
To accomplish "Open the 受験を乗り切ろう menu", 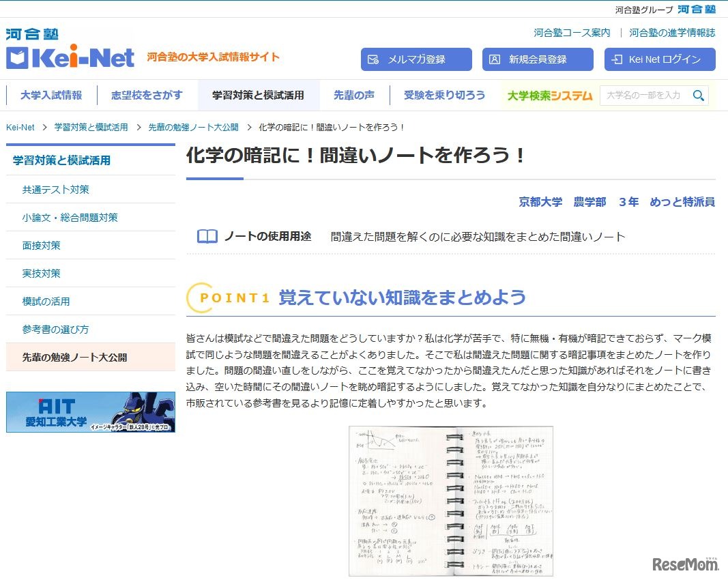I will point(443,96).
